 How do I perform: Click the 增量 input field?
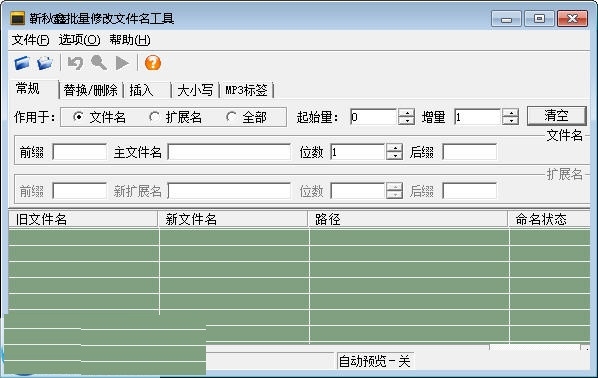click(x=477, y=117)
